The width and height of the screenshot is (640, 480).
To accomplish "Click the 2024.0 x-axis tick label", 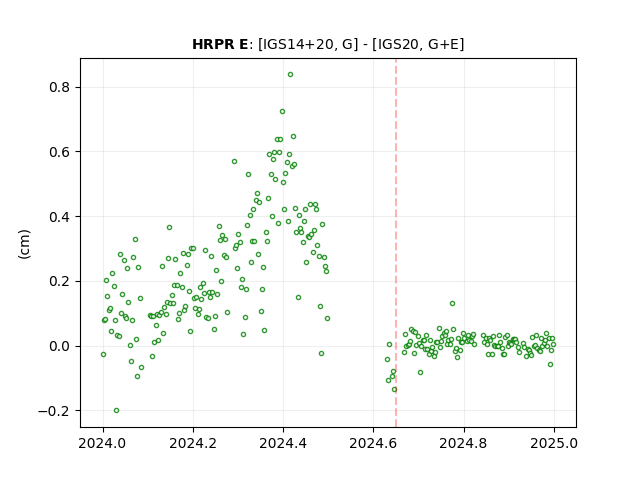I will (103, 443).
